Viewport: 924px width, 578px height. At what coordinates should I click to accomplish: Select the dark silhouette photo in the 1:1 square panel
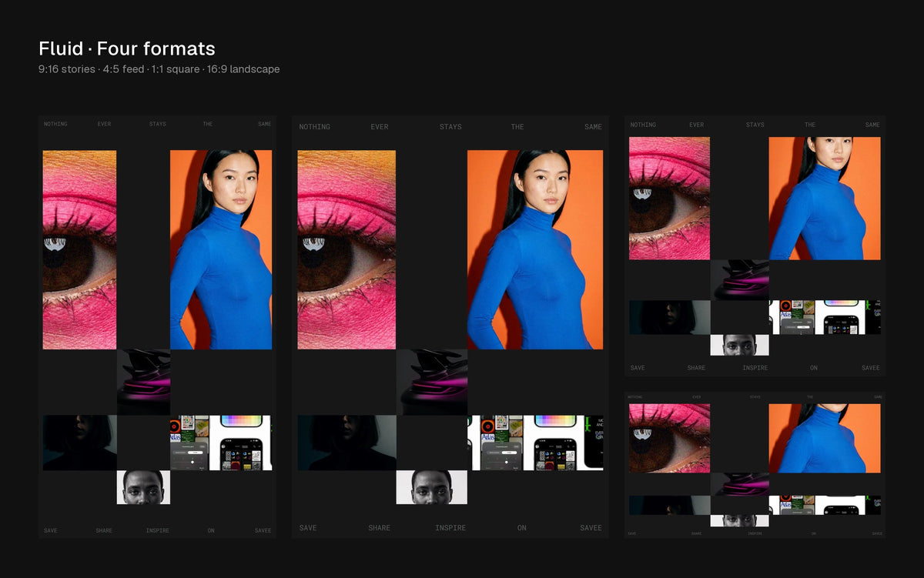pyautogui.click(x=670, y=317)
